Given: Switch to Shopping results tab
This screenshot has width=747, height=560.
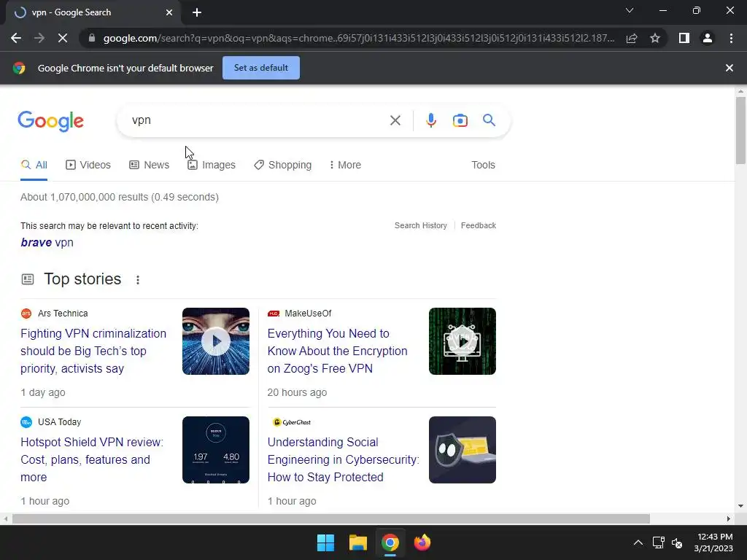Looking at the screenshot, I should [282, 166].
